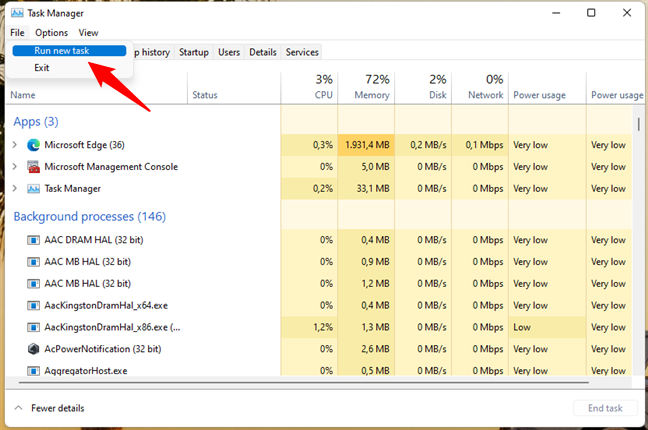Expand the Microsoft Management Console row

point(15,167)
